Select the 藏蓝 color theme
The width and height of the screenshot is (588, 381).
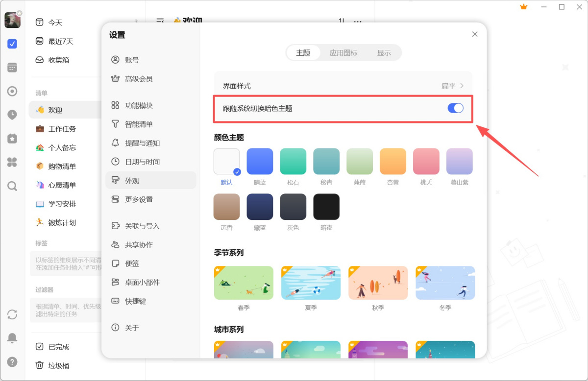tap(259, 206)
